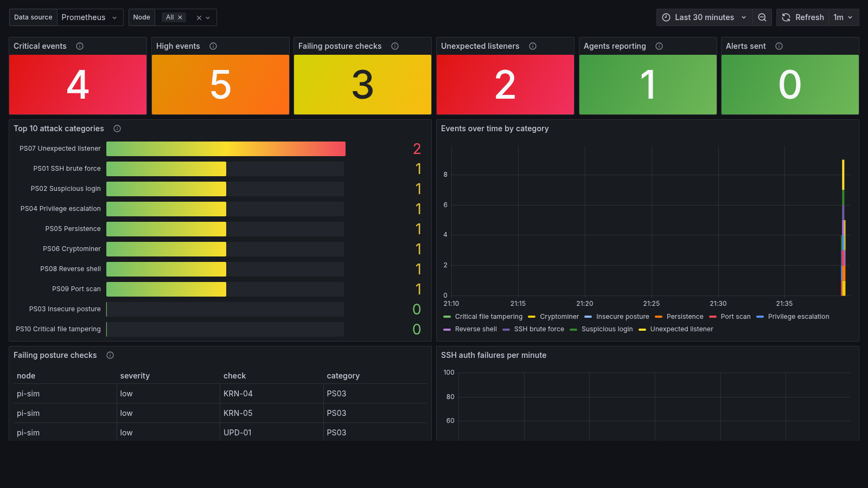Viewport: 868px width, 488px height.
Task: Click info icon beside Failing posture checks table title
Action: coord(110,355)
